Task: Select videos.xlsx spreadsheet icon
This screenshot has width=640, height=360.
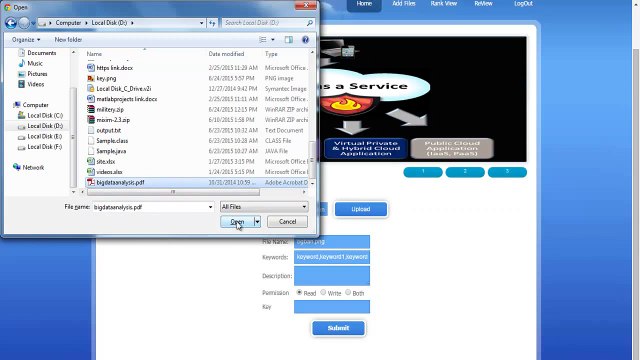Action: (x=91, y=172)
